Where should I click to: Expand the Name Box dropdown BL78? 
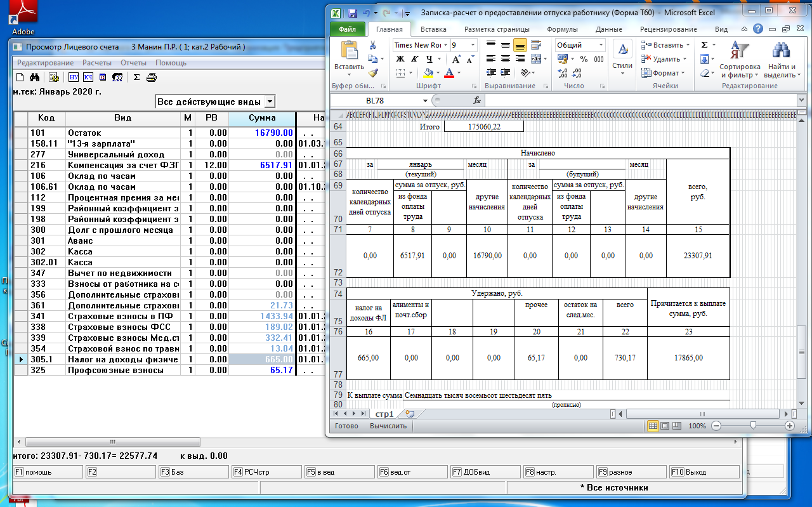[425, 100]
